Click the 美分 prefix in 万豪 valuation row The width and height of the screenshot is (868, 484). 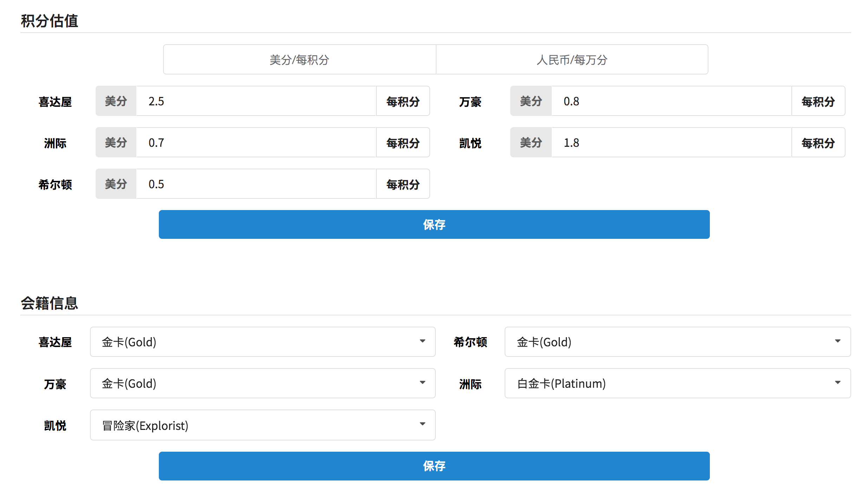[531, 101]
